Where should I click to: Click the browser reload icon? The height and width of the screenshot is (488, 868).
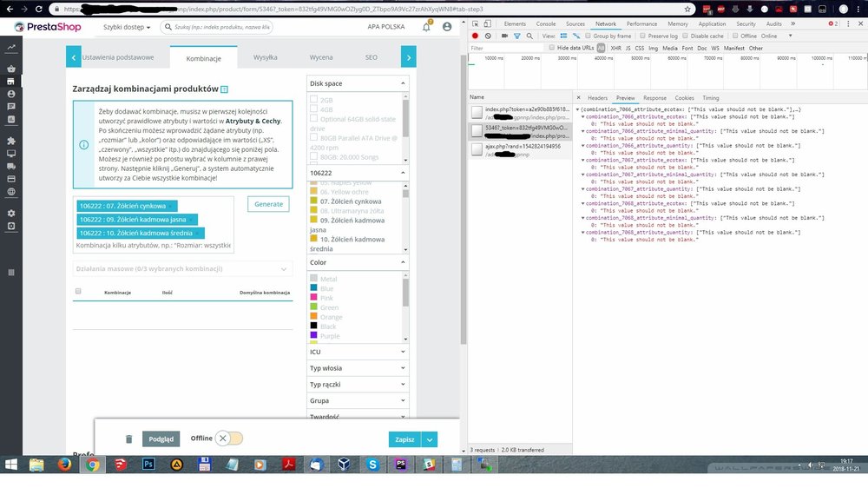39,9
